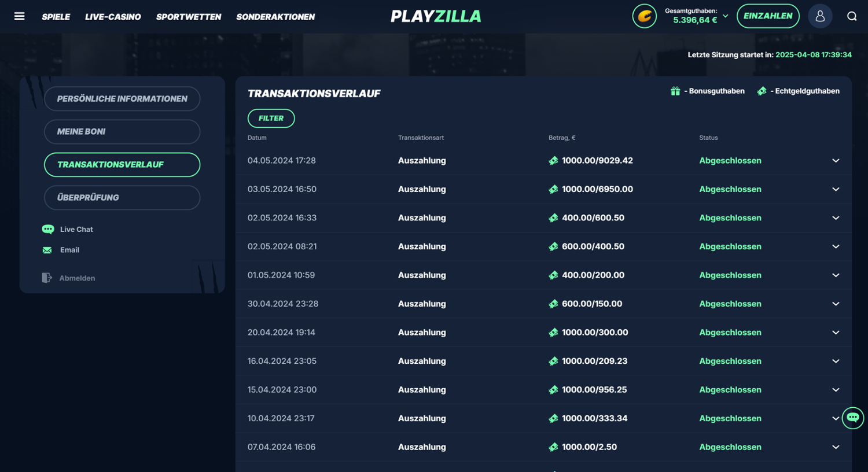Image resolution: width=868 pixels, height=472 pixels.
Task: Open the Filter button above transactions
Action: 271,119
